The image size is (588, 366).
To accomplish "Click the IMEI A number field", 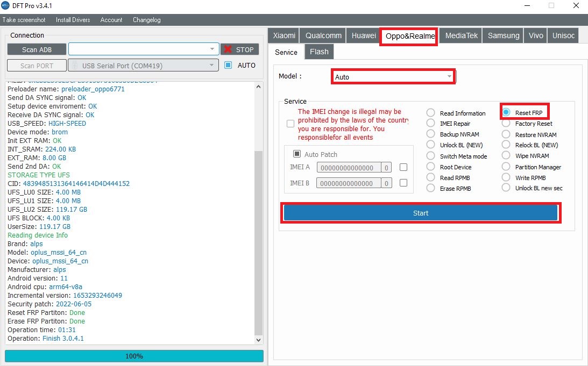I will (x=349, y=168).
